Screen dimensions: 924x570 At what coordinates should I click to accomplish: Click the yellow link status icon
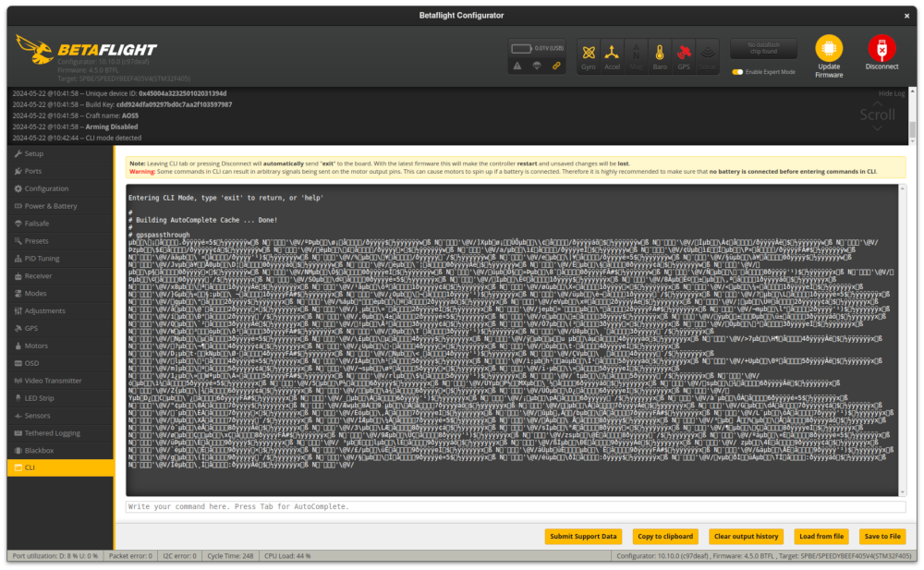(x=556, y=66)
